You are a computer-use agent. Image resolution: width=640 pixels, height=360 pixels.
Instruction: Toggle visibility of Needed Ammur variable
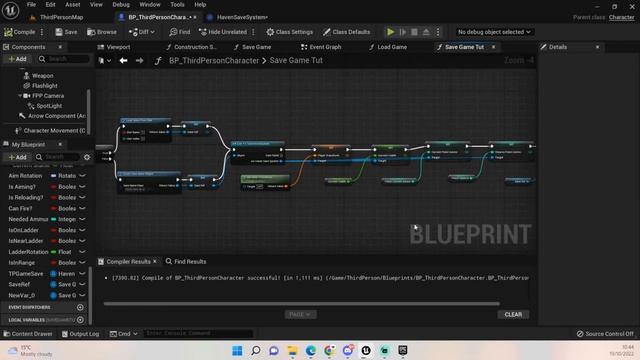tap(82, 219)
